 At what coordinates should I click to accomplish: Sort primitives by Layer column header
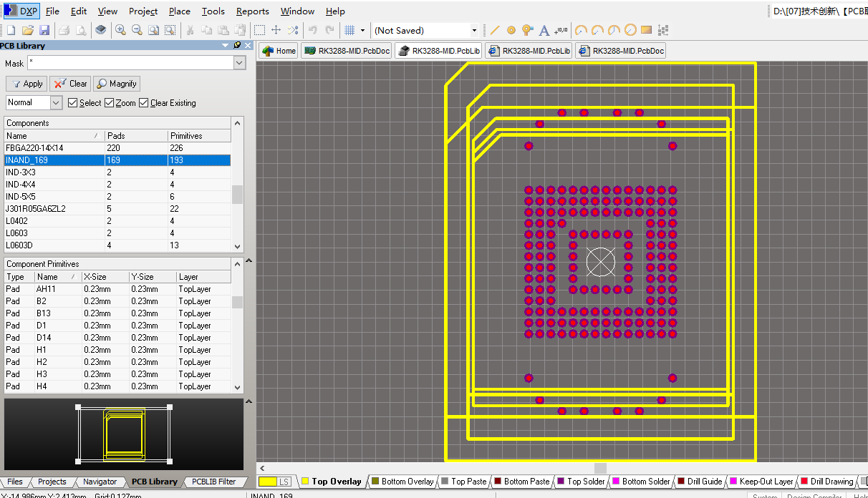pyautogui.click(x=203, y=276)
